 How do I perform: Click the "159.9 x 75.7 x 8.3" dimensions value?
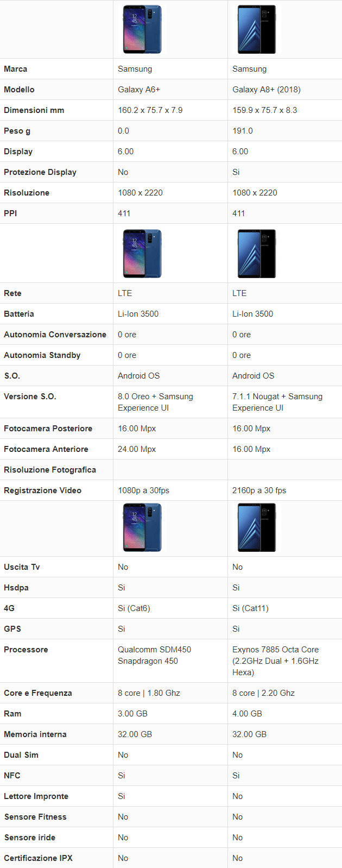tap(264, 110)
